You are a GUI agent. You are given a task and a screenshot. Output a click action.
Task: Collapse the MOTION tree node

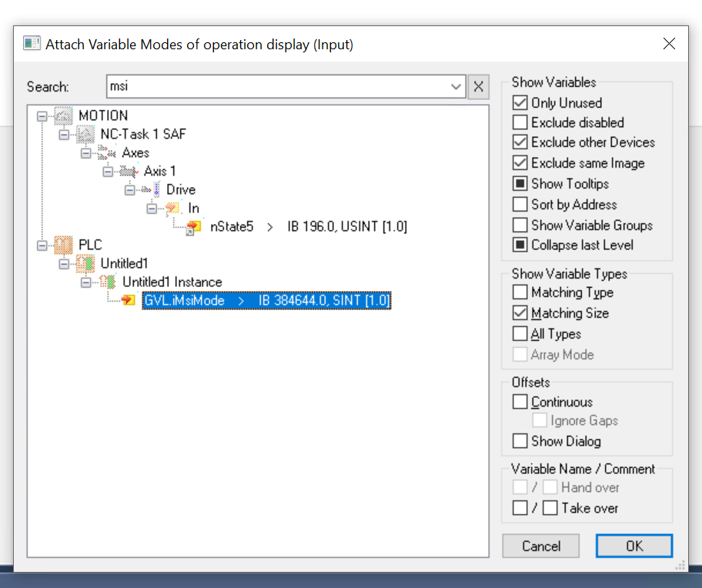pyautogui.click(x=42, y=116)
